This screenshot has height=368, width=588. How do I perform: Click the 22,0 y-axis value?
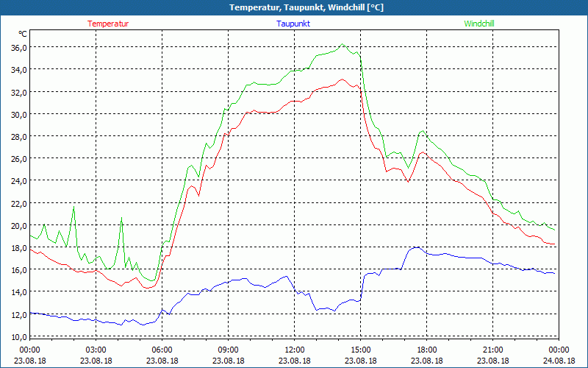tap(18, 204)
